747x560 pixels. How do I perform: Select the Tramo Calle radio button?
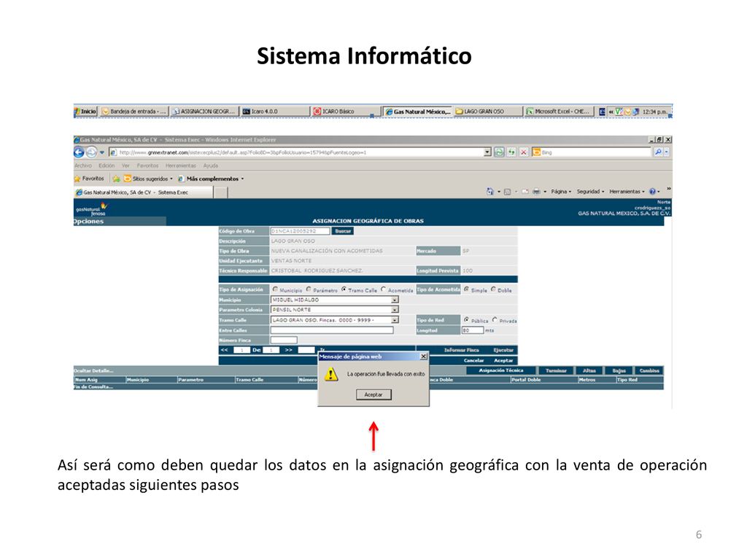(344, 289)
